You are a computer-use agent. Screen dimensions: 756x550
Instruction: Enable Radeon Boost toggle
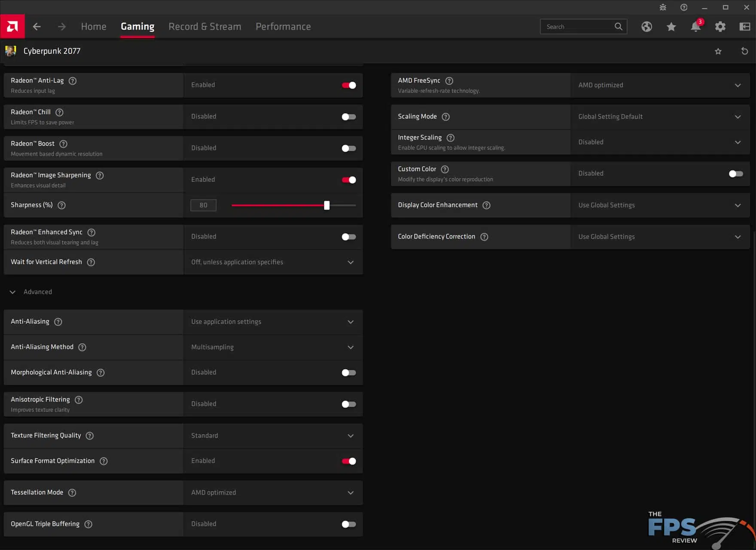coord(349,148)
